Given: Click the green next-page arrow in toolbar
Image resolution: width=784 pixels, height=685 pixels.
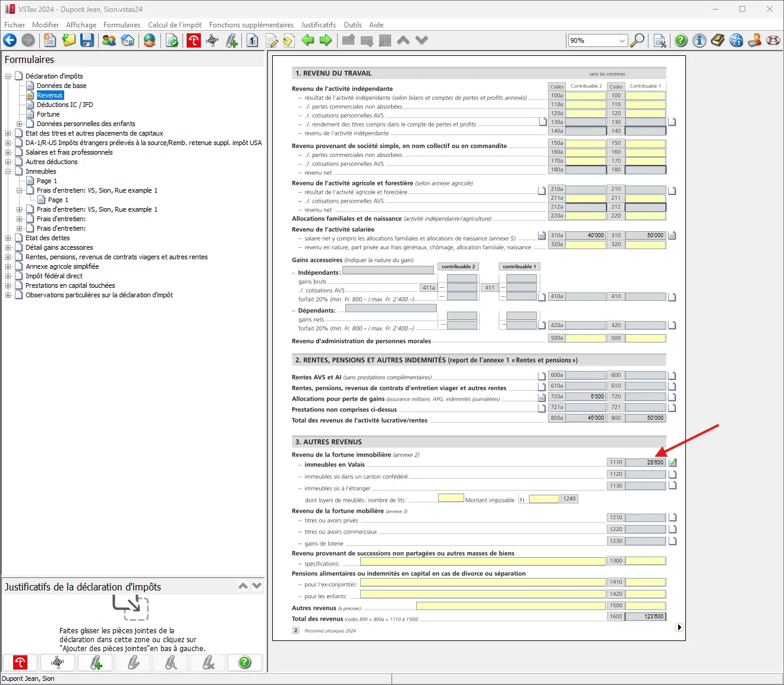Looking at the screenshot, I should (326, 40).
